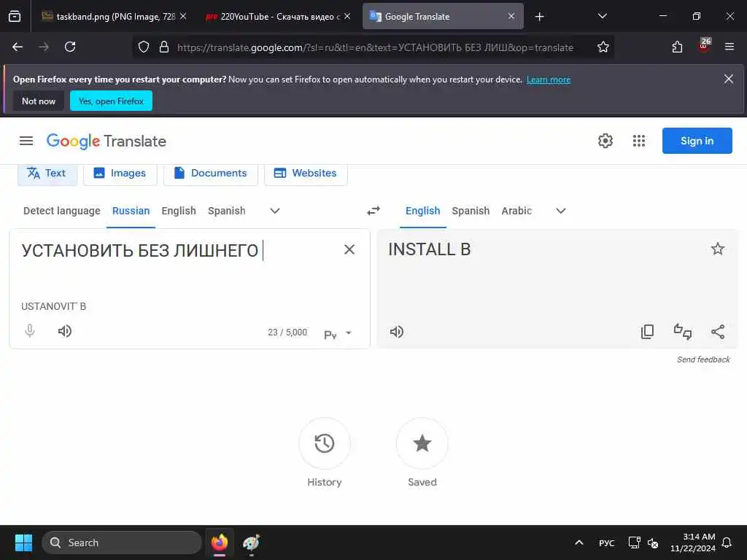Image resolution: width=747 pixels, height=560 pixels.
Task: Clear the source text
Action: pos(349,249)
